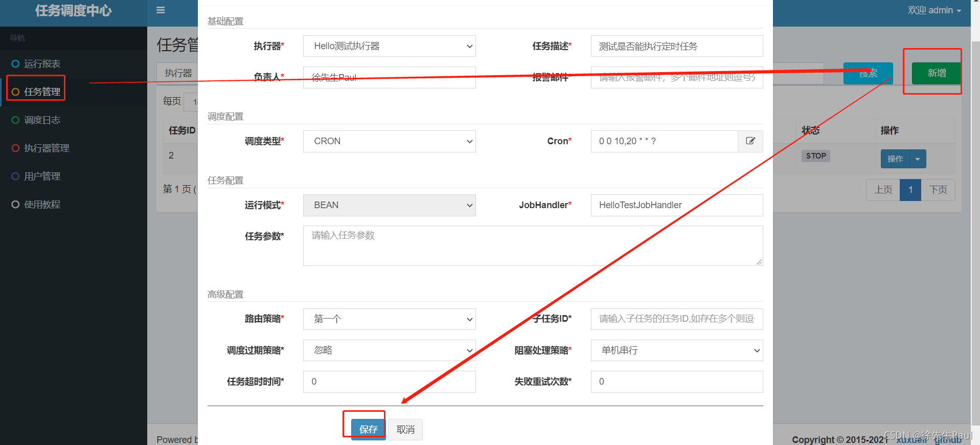
Task: Click the 任务管理 circle icon
Action: point(15,92)
